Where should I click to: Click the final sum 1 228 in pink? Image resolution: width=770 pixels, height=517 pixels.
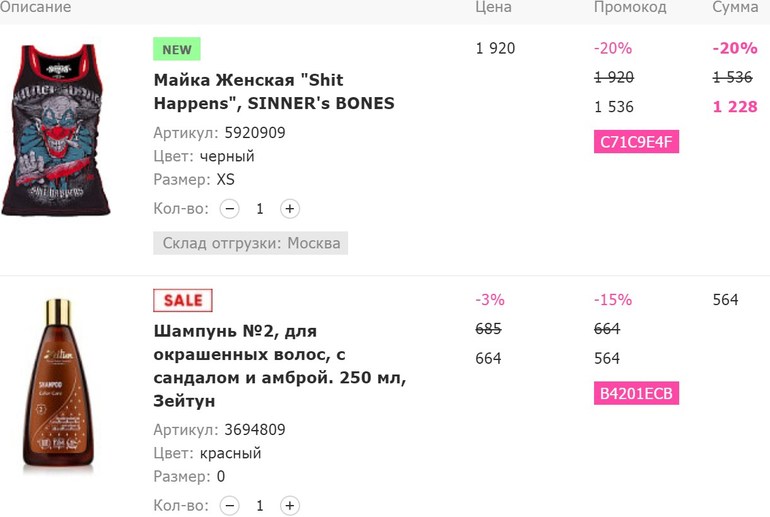tap(735, 107)
